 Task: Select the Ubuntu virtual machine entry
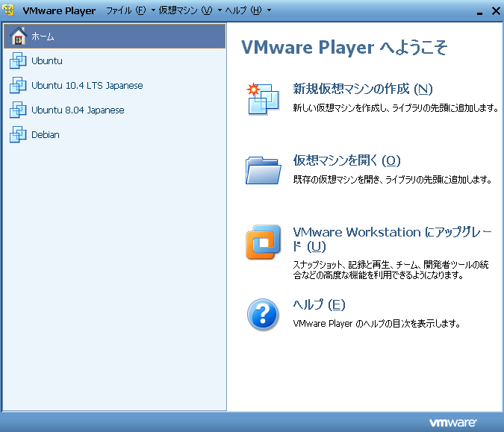pos(115,60)
